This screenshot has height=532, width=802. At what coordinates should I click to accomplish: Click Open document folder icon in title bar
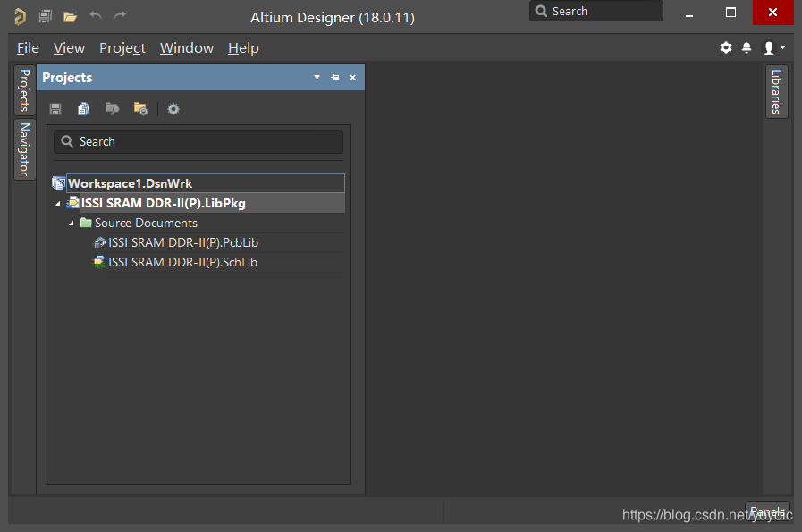point(70,17)
